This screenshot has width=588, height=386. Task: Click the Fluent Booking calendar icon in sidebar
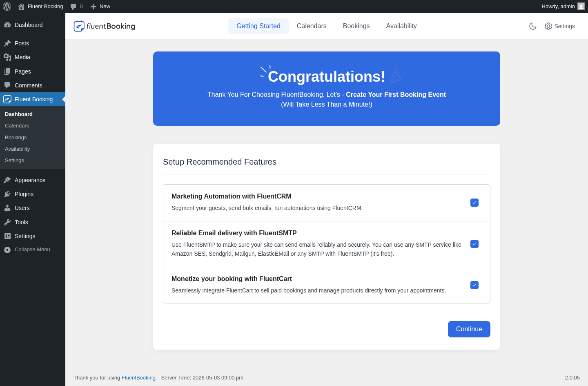coord(7,99)
